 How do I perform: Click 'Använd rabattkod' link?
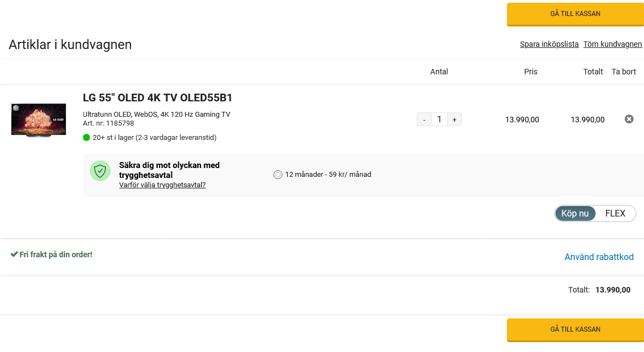click(x=599, y=257)
